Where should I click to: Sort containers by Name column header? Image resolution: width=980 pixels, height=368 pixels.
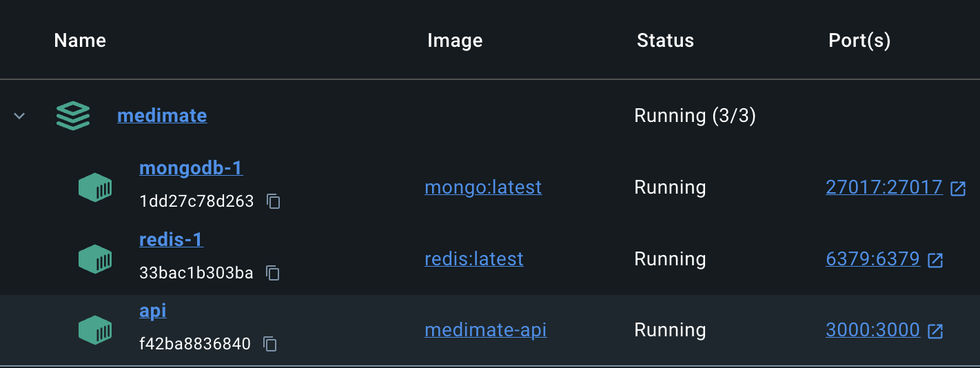(x=80, y=41)
